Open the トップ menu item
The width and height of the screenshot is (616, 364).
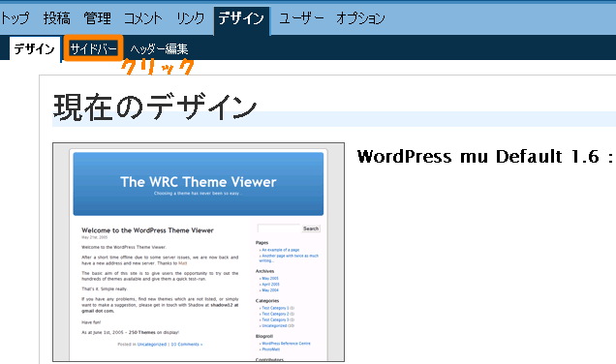tap(15, 18)
